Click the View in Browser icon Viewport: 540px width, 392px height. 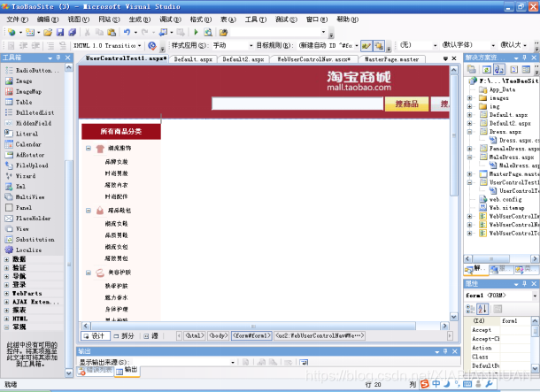pyautogui.click(x=208, y=33)
